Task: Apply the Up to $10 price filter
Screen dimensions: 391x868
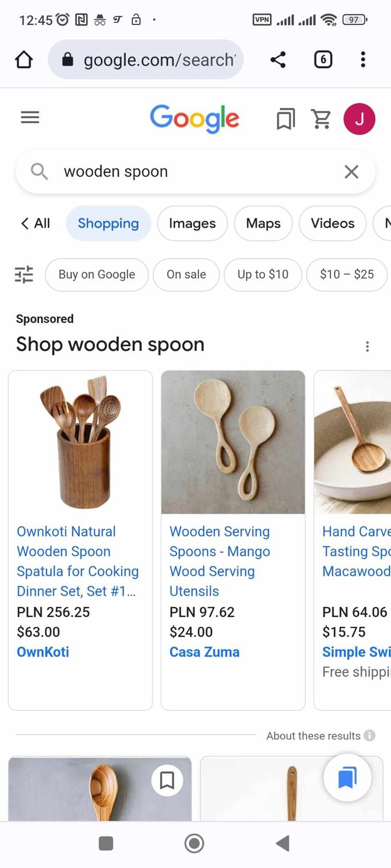Action: (263, 274)
